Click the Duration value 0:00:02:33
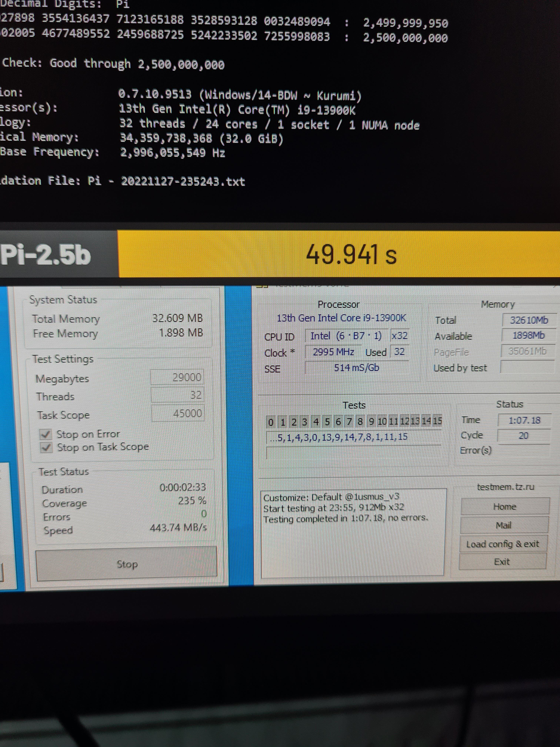560x747 pixels. click(183, 487)
